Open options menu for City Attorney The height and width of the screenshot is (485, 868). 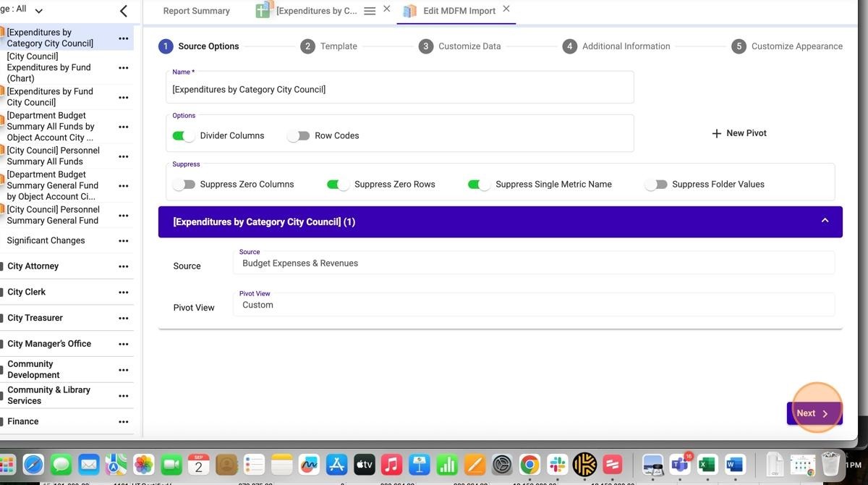tap(124, 266)
